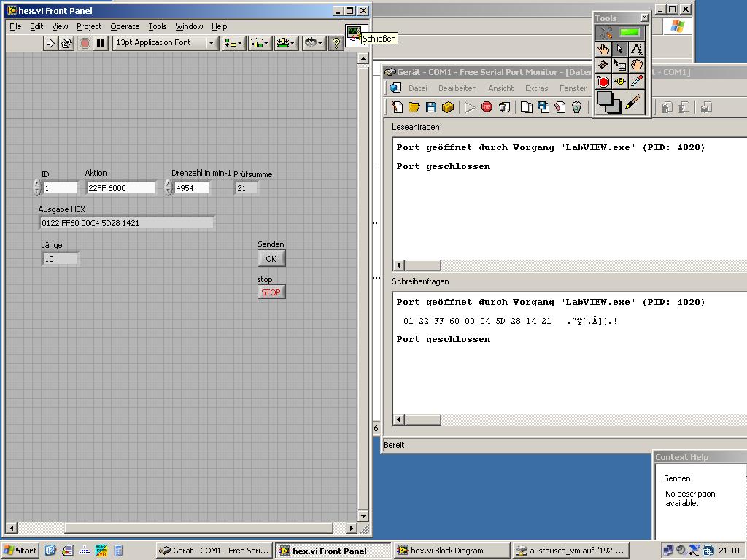Open Ansicht menu in Serial Port Monitor
Viewport: 747px width, 560px height.
tap(500, 88)
